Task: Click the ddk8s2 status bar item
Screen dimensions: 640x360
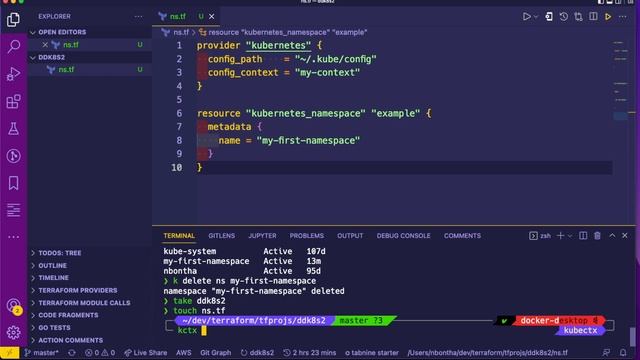Action: (x=257, y=353)
